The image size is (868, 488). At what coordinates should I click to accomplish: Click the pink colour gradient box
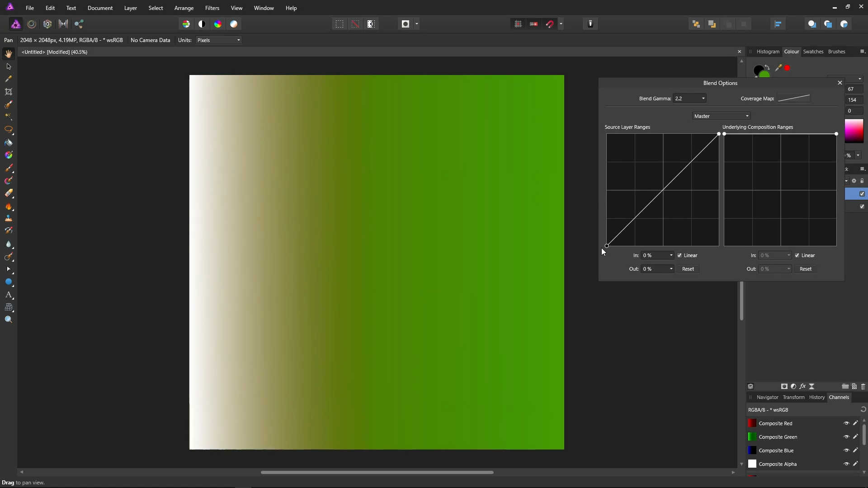point(854,131)
